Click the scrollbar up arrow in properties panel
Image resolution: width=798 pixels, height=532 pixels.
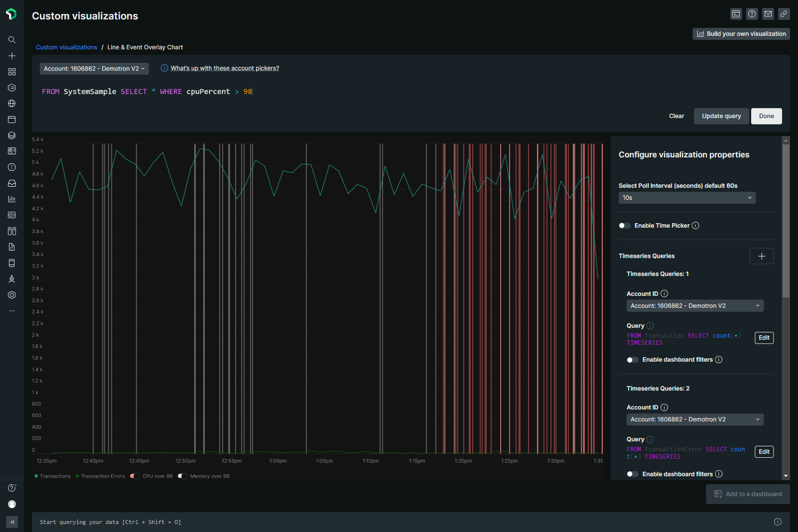click(786, 140)
